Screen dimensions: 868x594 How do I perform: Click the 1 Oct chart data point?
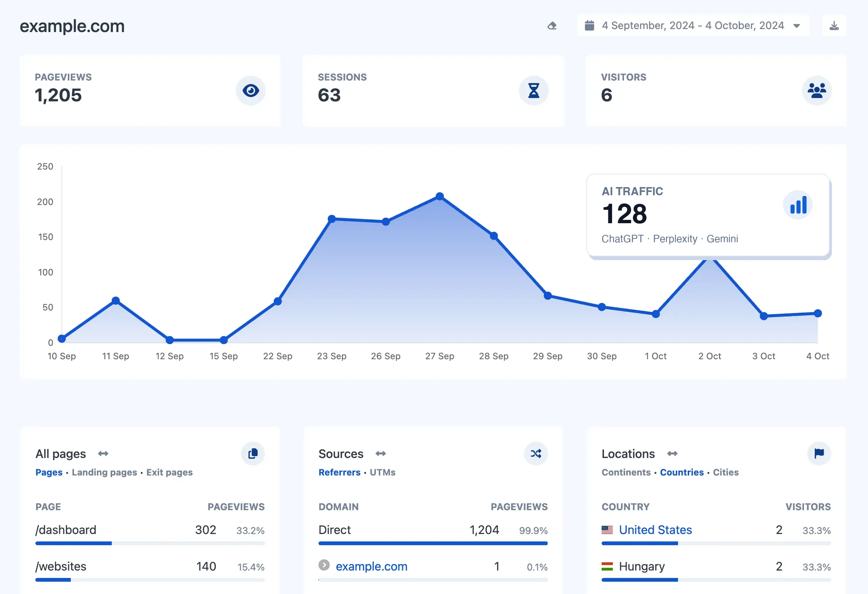656,314
